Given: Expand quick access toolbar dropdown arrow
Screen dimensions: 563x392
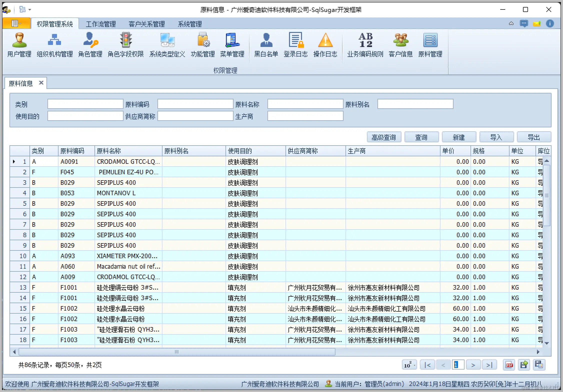Looking at the screenshot, I should (x=30, y=10).
